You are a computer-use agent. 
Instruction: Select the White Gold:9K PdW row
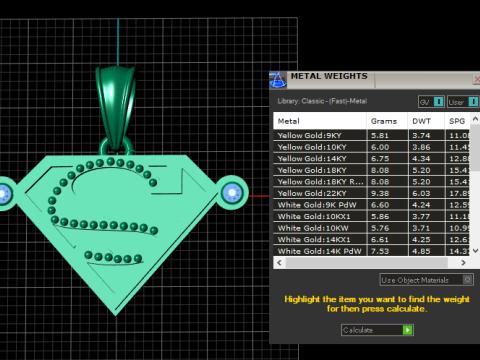372,205
